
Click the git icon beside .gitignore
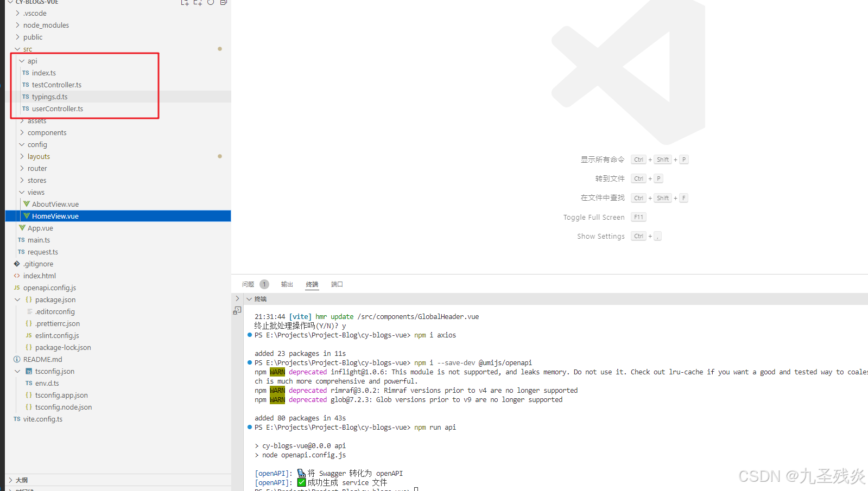tap(17, 264)
